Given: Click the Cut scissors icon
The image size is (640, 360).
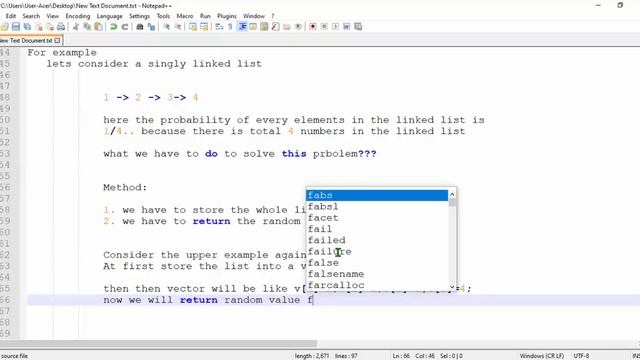Looking at the screenshot, I should pyautogui.click(x=76, y=27).
